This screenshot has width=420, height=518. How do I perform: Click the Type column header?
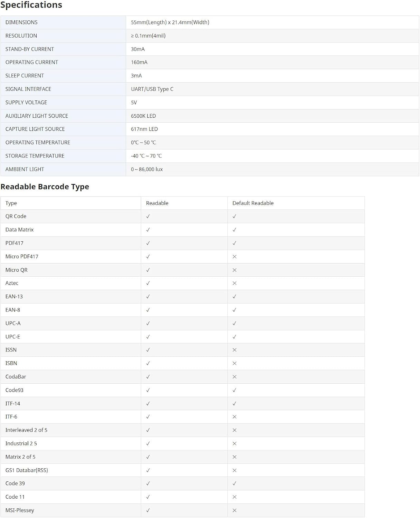pos(11,203)
